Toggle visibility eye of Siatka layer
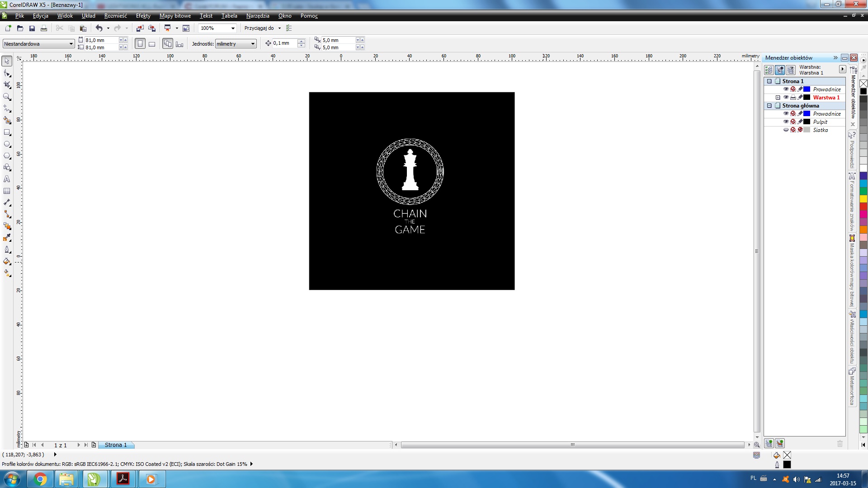Screen dimensions: 868x488 click(x=786, y=130)
